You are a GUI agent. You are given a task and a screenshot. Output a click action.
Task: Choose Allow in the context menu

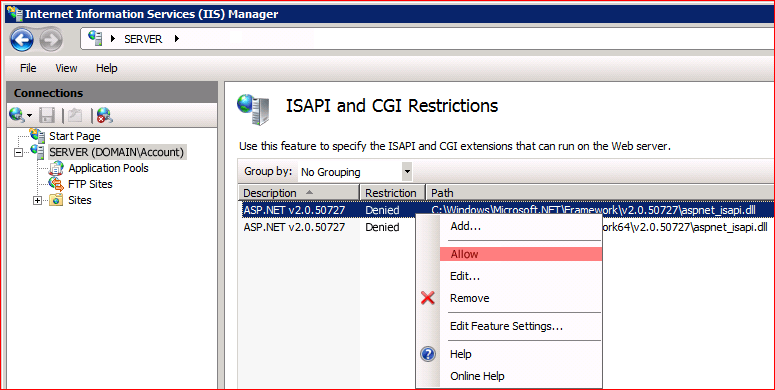[520, 254]
